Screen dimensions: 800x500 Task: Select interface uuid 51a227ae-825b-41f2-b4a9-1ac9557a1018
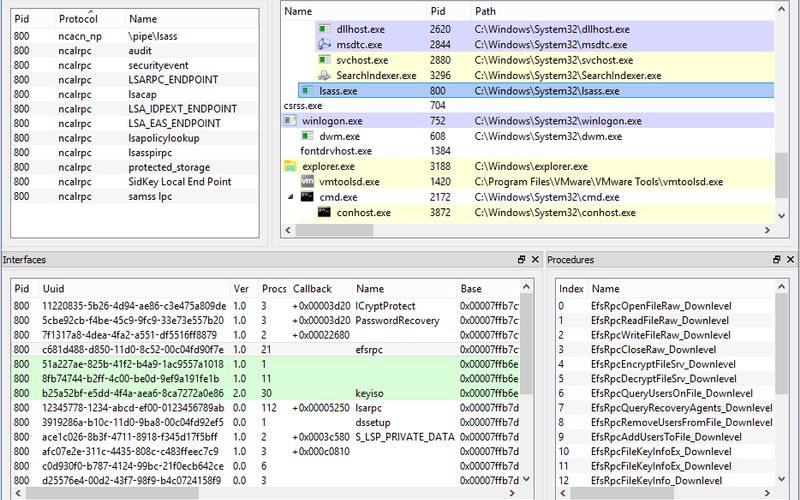pos(265,364)
